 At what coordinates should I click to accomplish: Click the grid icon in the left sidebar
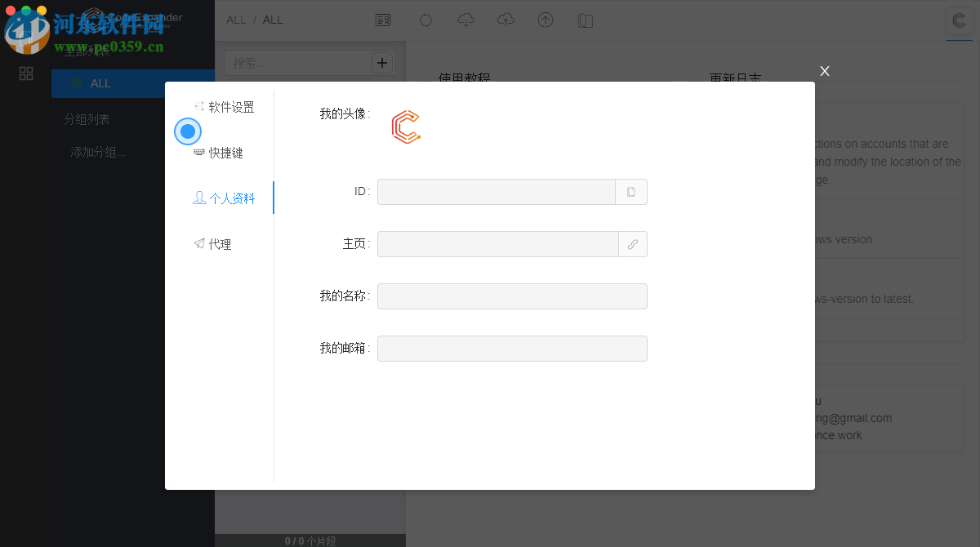click(25, 73)
